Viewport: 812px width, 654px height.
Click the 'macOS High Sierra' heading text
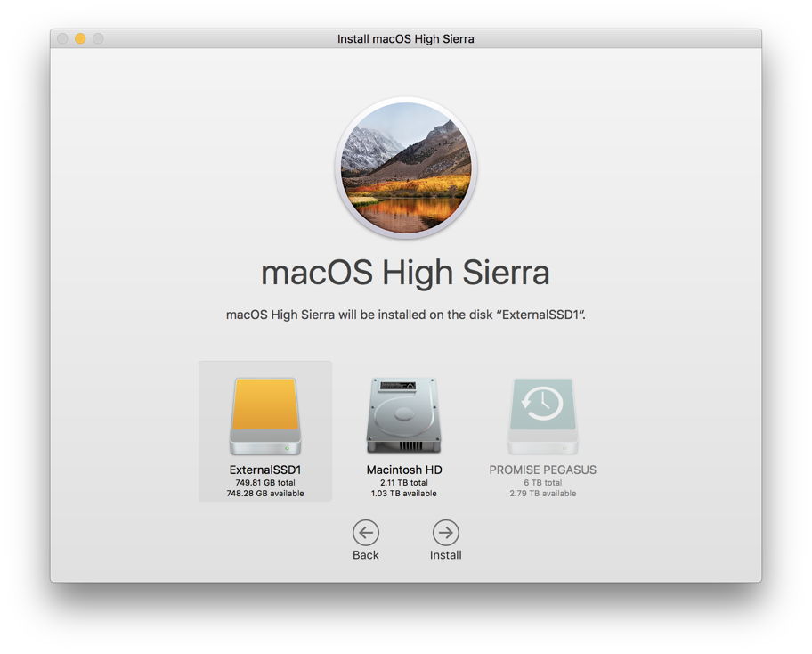[406, 273]
